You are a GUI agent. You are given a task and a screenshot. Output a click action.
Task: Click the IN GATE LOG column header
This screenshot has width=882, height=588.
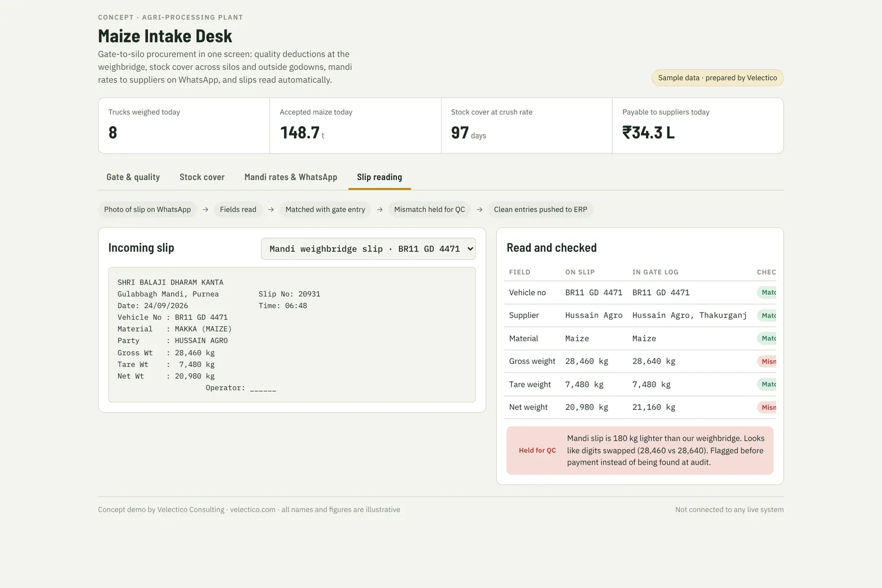point(655,272)
